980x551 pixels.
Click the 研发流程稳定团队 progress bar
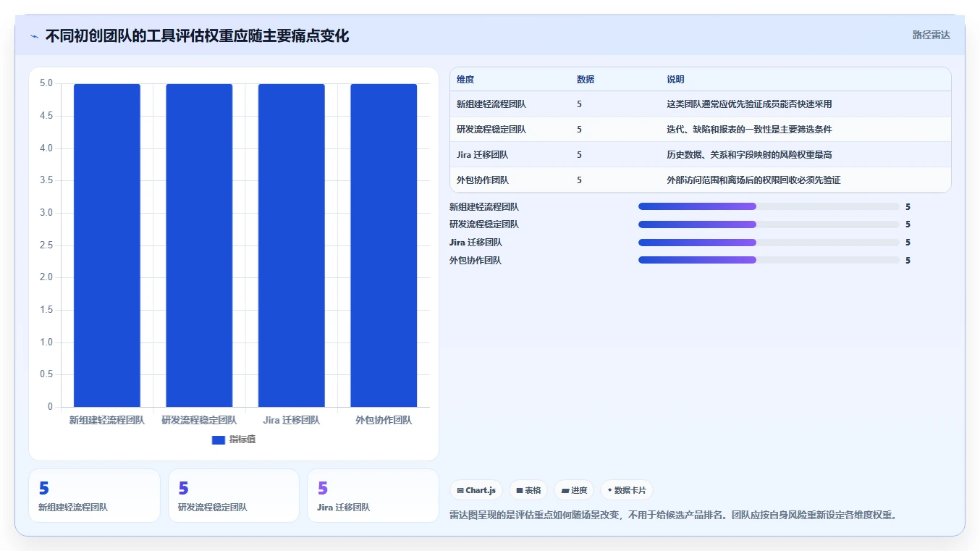click(x=769, y=224)
